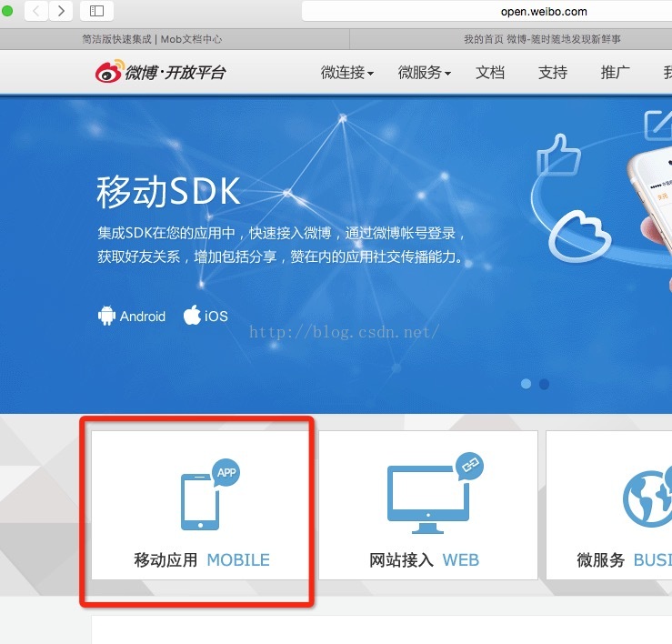Click the globe icon on 微服务 card
672x644 pixels.
647,496
